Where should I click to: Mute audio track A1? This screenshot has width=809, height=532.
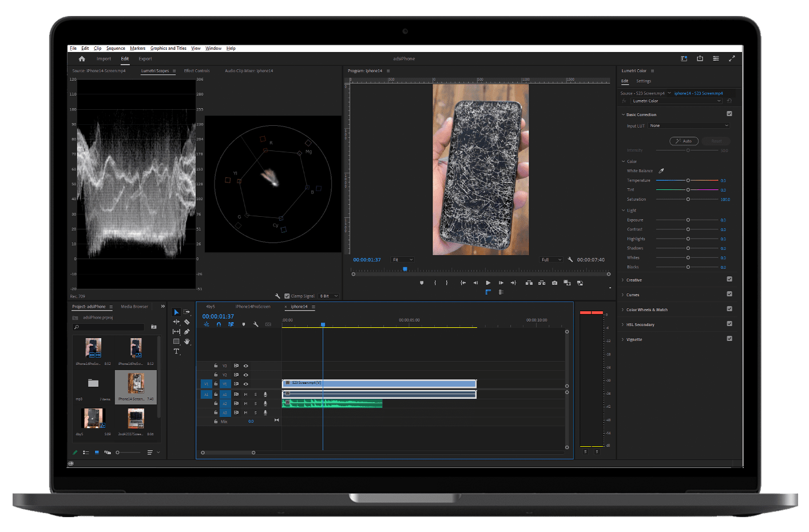tap(246, 394)
